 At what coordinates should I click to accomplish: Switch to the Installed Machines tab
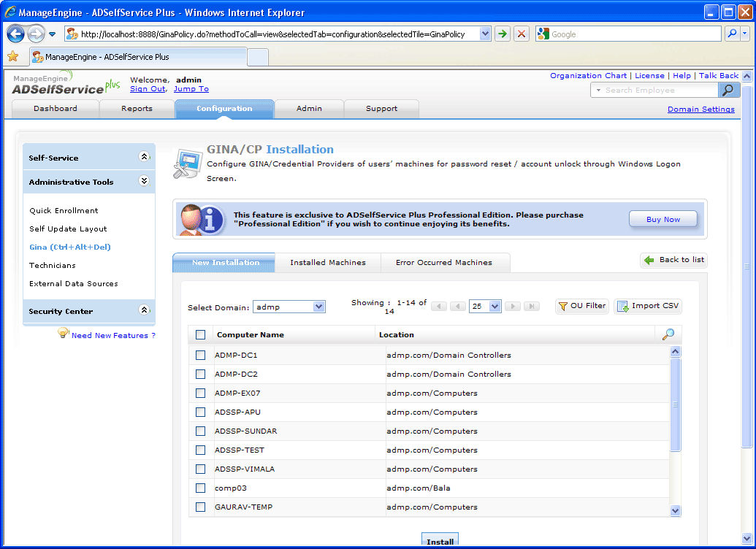coord(327,263)
